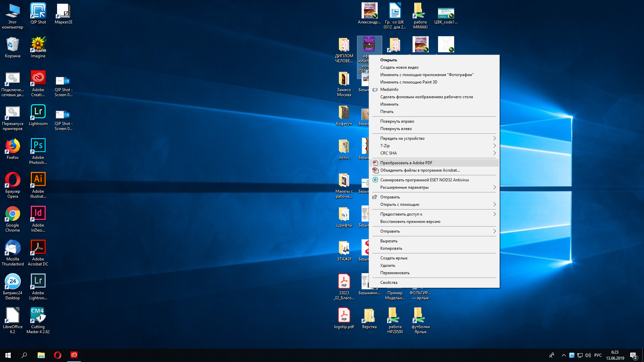Select the Верстка folder icon
The image size is (644, 362).
369,318
